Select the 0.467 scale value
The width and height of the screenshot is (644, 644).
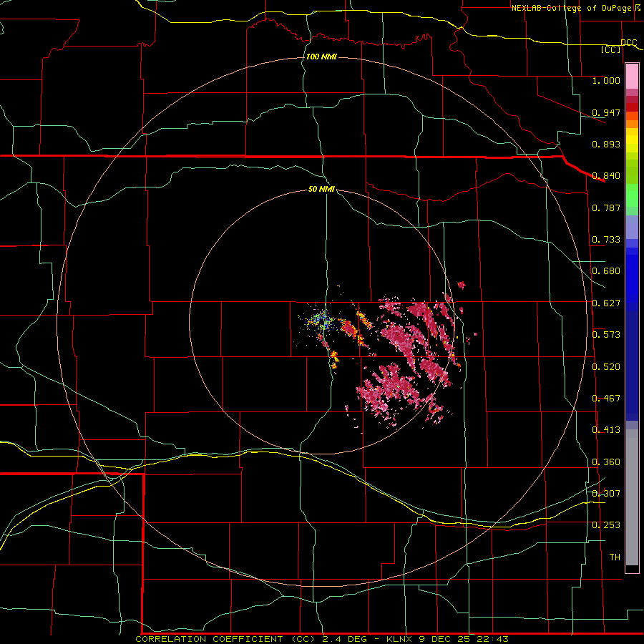606,399
